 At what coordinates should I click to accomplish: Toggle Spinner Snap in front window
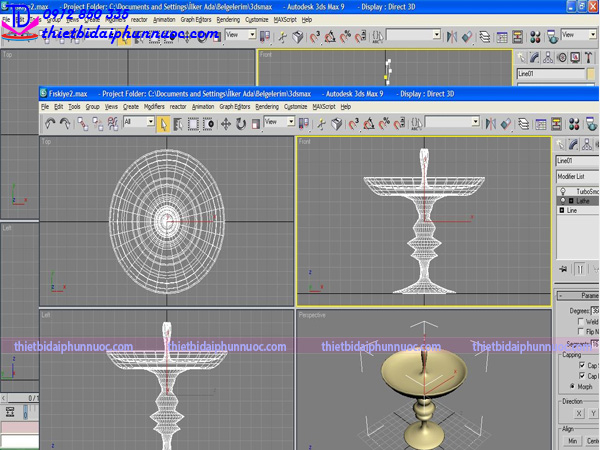click(x=399, y=124)
